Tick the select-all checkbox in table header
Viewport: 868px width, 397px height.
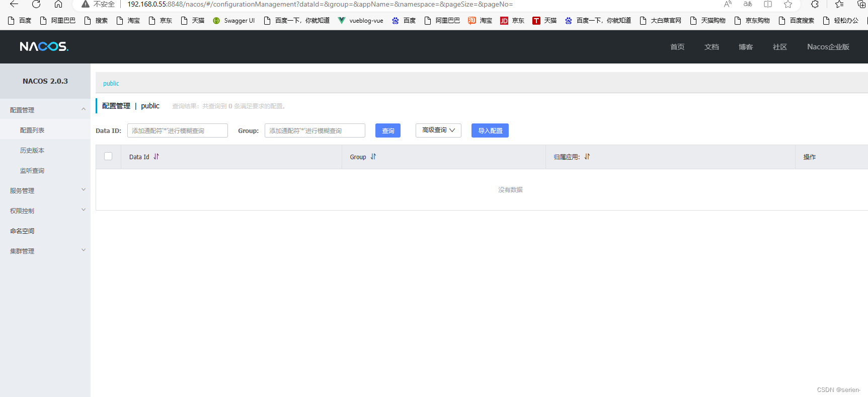click(108, 156)
